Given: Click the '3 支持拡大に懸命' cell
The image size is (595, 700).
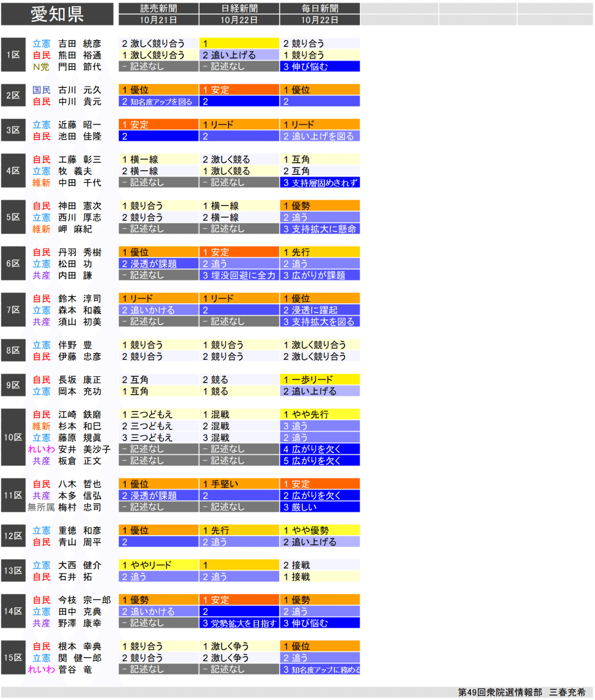Looking at the screenshot, I should [320, 229].
